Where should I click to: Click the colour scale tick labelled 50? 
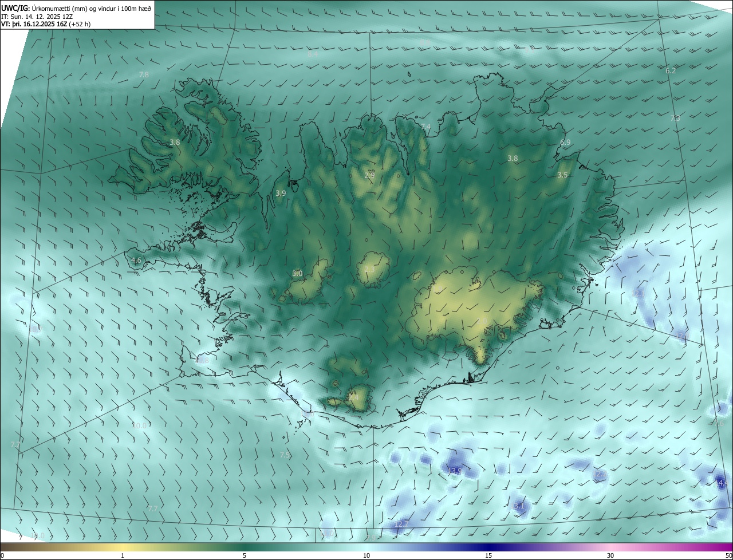(728, 556)
